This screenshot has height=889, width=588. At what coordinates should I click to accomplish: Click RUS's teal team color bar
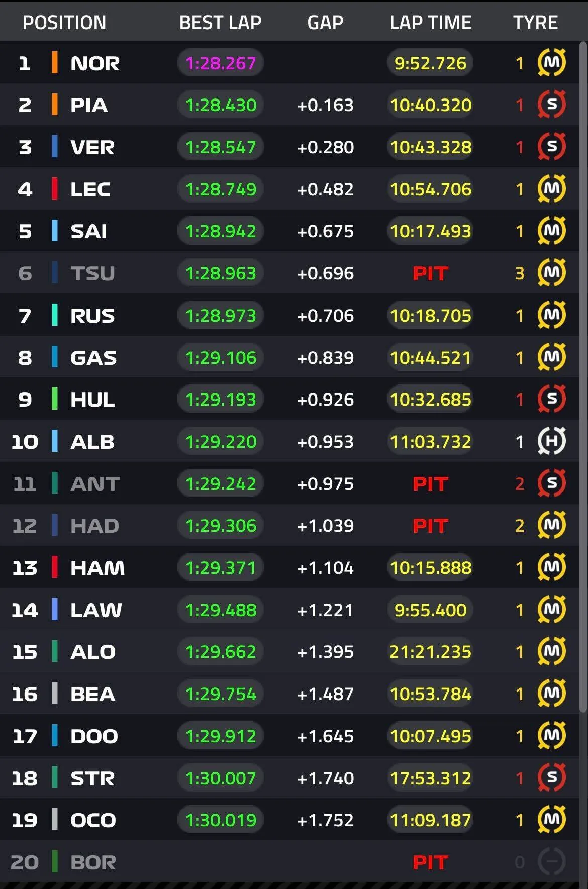click(55, 315)
